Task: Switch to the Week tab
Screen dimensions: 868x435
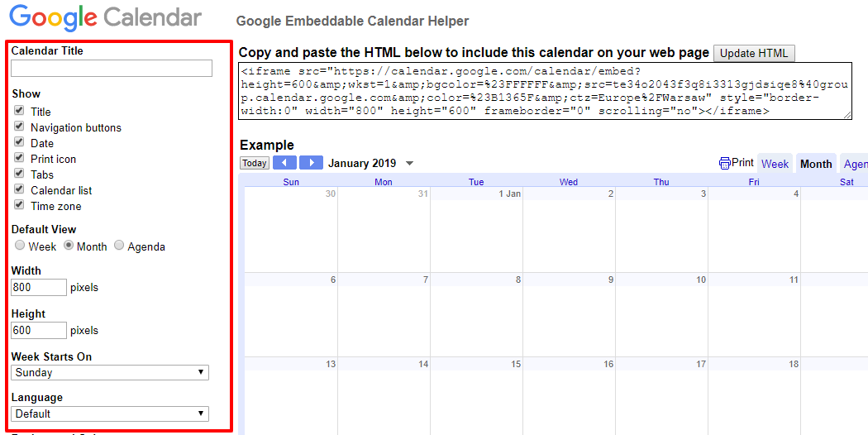Action: [x=775, y=164]
